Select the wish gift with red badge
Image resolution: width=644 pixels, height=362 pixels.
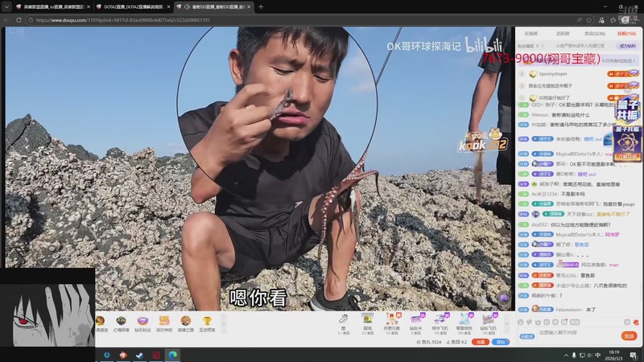(391, 323)
